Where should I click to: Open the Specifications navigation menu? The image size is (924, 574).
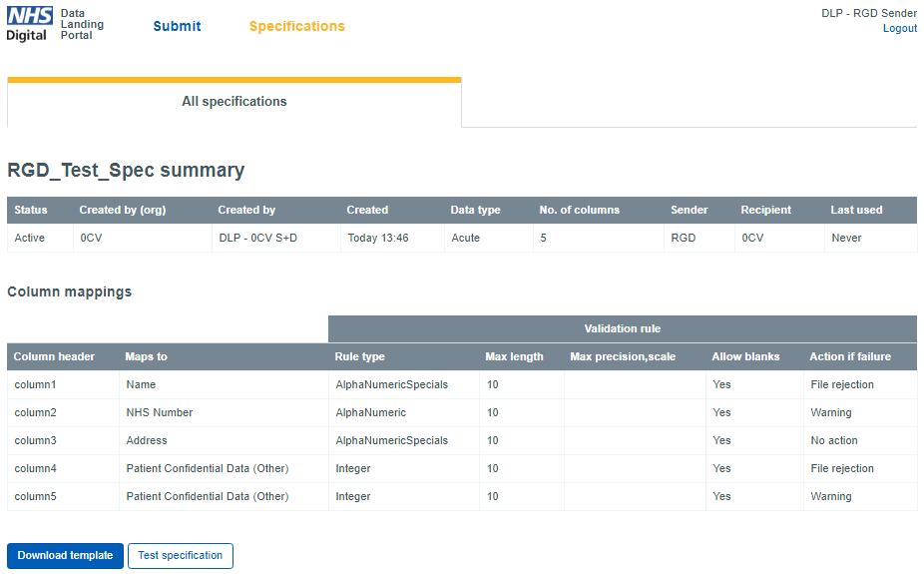click(297, 27)
